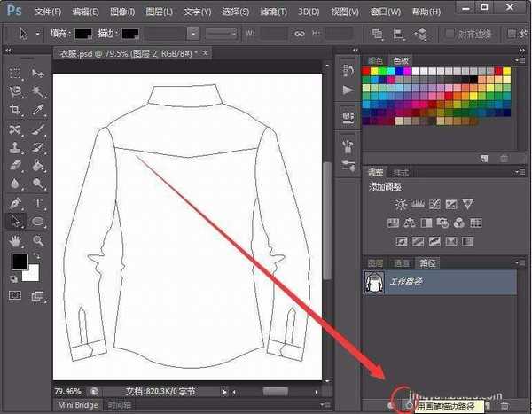Select the Type (T) tool
The image size is (532, 414).
pyautogui.click(x=39, y=202)
